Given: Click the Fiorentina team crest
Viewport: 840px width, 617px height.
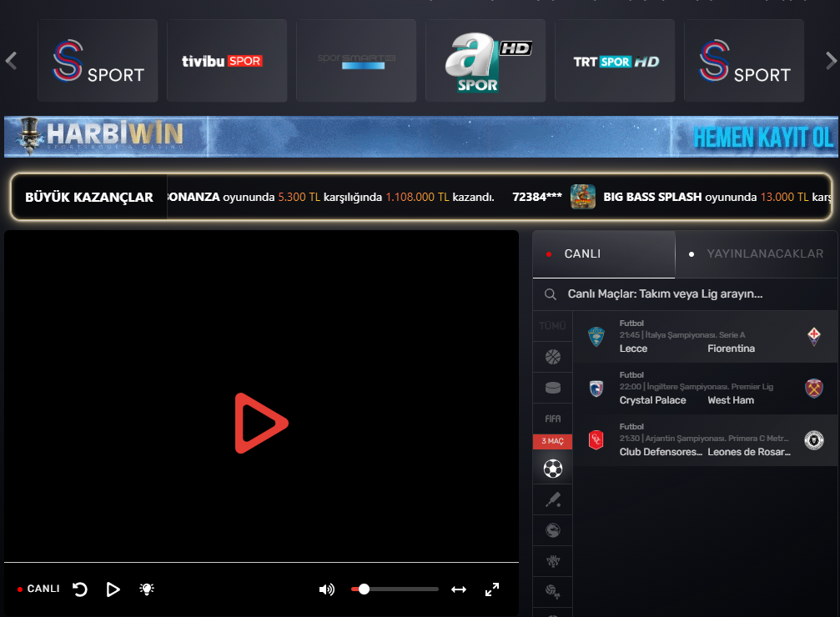Looking at the screenshot, I should tap(814, 336).
